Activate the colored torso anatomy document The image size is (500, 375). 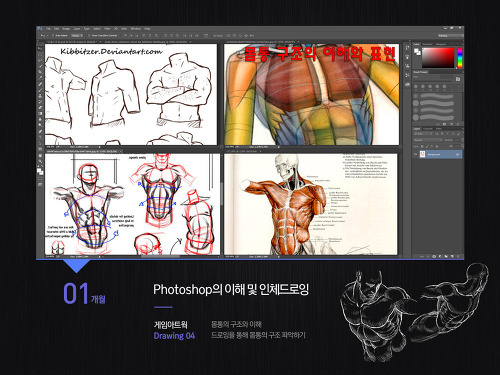[x=312, y=94]
